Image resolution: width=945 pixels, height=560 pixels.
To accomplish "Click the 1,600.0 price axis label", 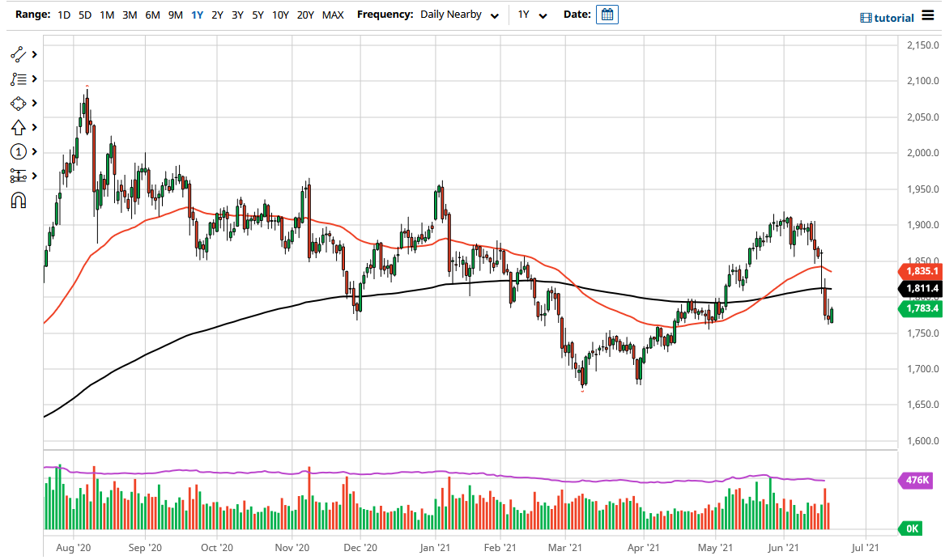I will [x=922, y=441].
